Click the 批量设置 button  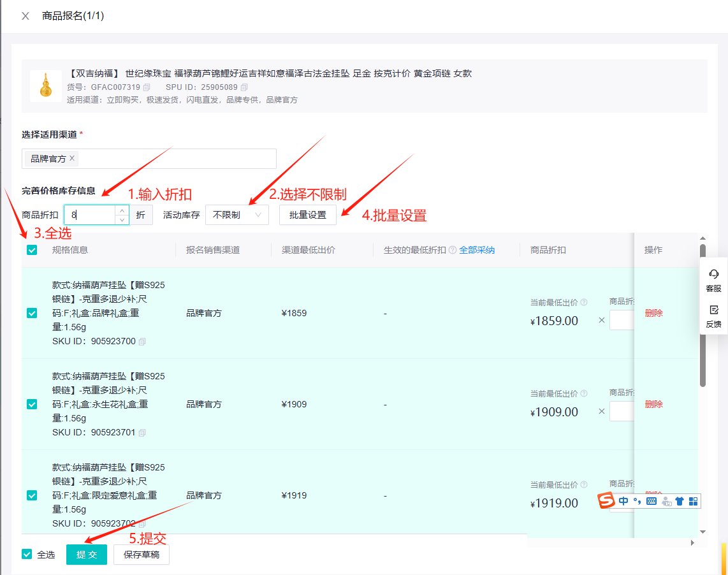[307, 215]
